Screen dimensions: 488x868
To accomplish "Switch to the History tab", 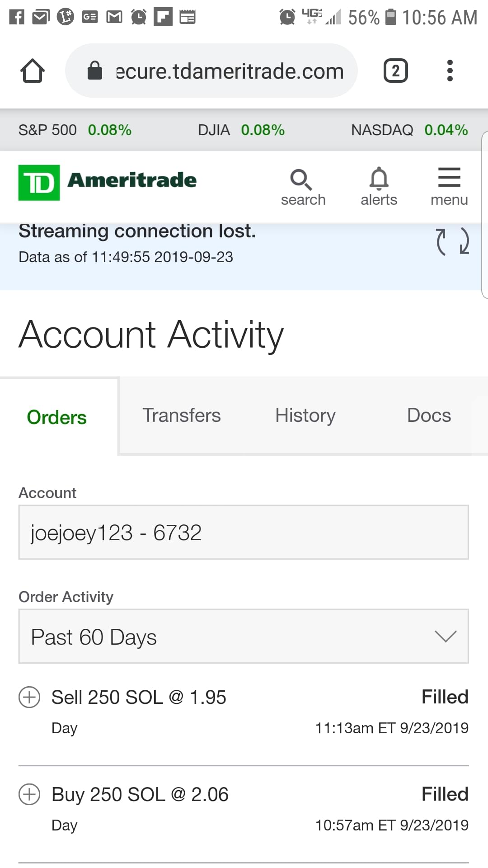I will click(x=305, y=415).
